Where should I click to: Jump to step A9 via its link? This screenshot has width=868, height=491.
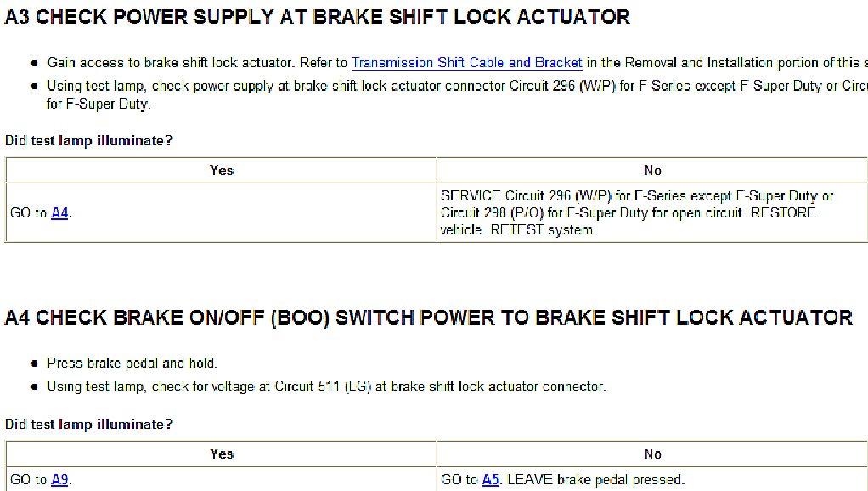pyautogui.click(x=59, y=480)
